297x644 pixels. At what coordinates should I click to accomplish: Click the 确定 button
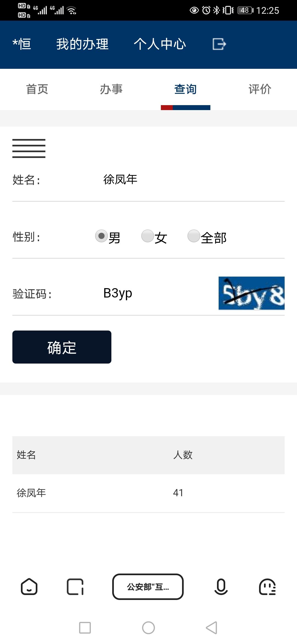(62, 347)
